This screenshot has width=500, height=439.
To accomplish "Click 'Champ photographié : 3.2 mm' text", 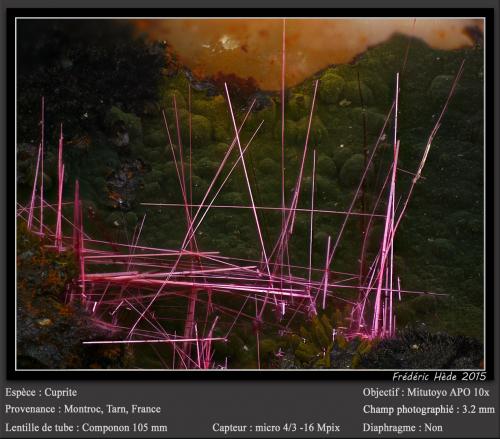I will click(x=429, y=409).
